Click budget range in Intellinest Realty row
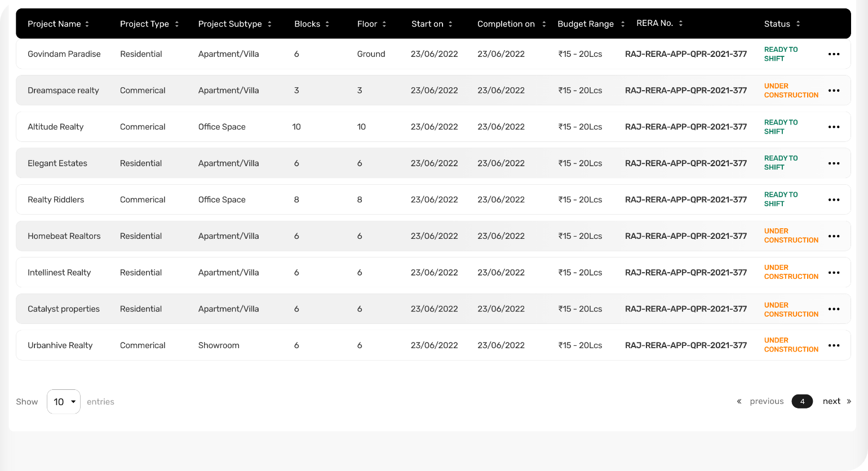This screenshot has width=868, height=471. click(x=580, y=273)
